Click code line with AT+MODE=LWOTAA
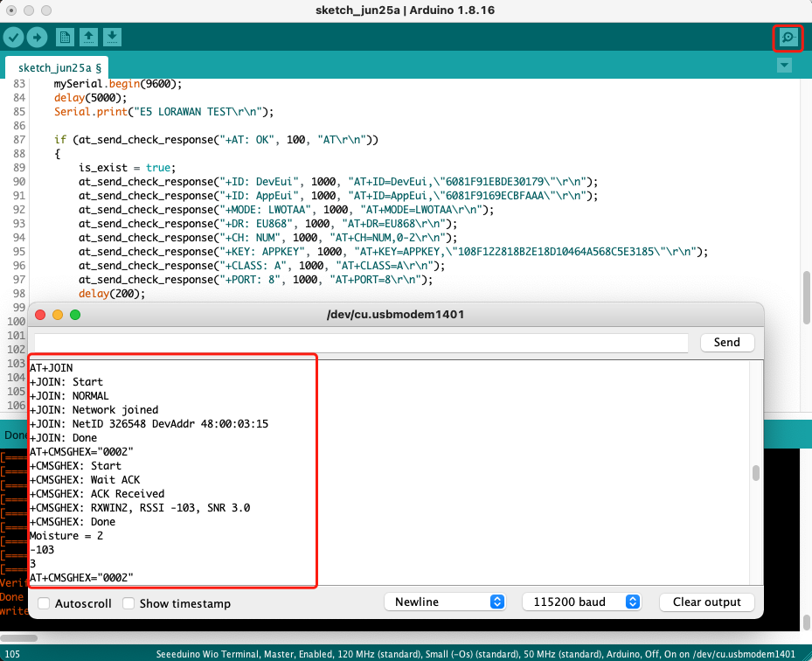 (x=287, y=210)
